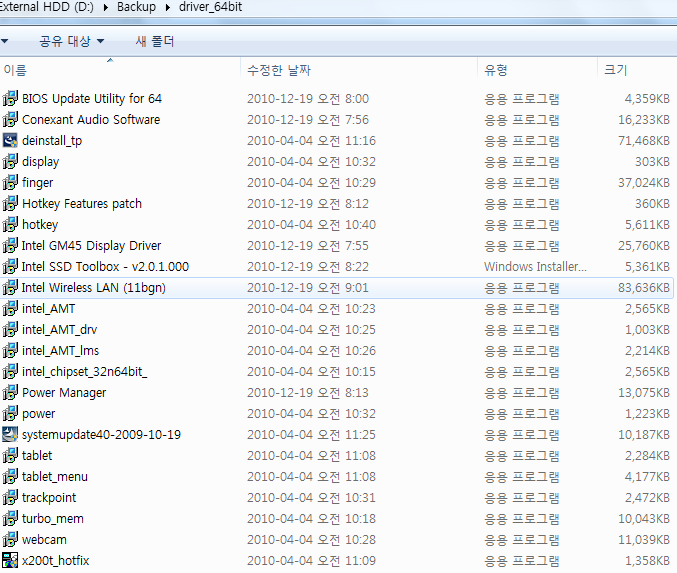Click the size value '83,636KB'
This screenshot has height=573, width=677.
(x=644, y=288)
